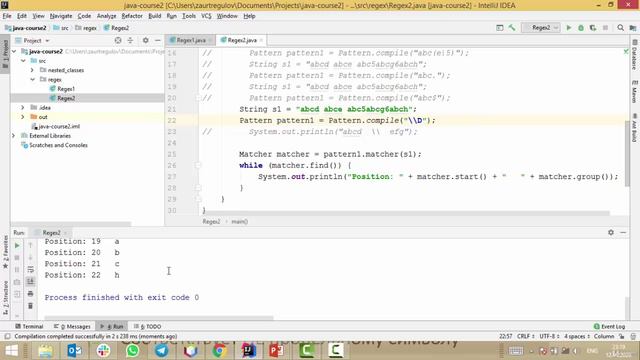Screen dimensions: 640x360
Task: Print the Run console output
Action: pos(31,293)
